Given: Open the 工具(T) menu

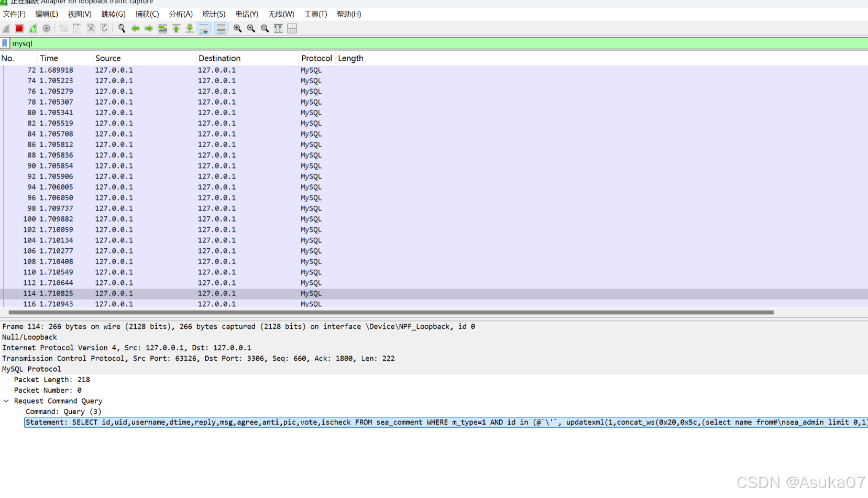Looking at the screenshot, I should click(x=316, y=14).
